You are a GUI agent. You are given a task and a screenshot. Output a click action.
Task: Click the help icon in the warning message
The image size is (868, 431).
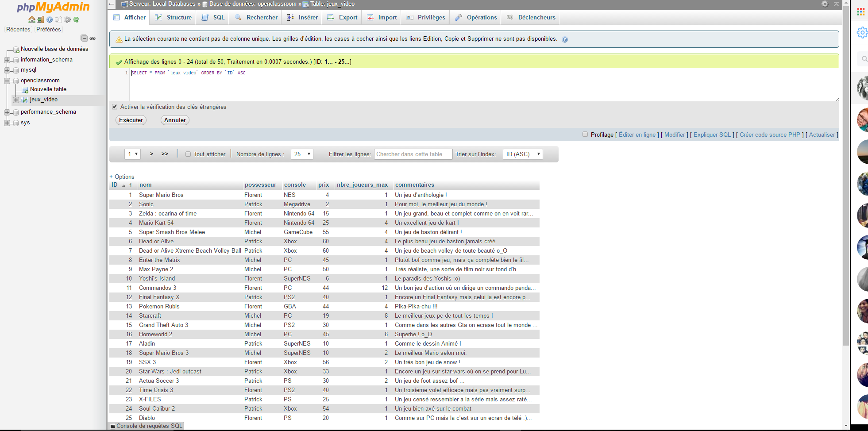(565, 39)
